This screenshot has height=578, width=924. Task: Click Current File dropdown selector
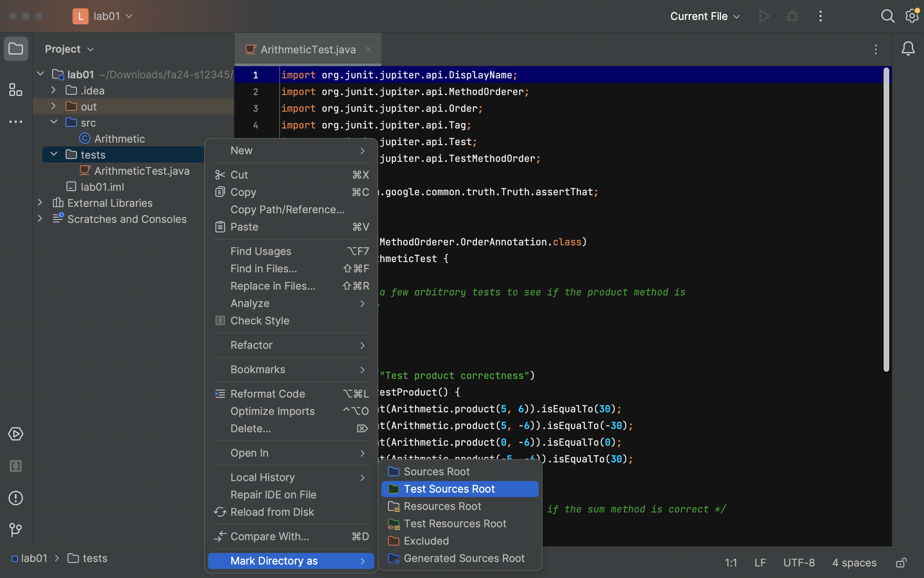704,16
